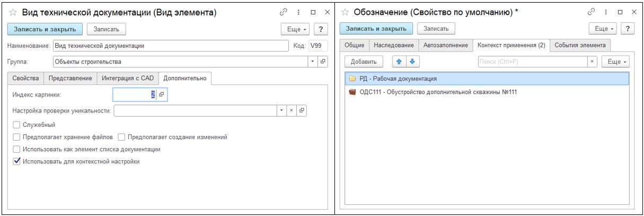This screenshot has height=216, width=644.
Task: Click the Добавить button
Action: coord(364,62)
